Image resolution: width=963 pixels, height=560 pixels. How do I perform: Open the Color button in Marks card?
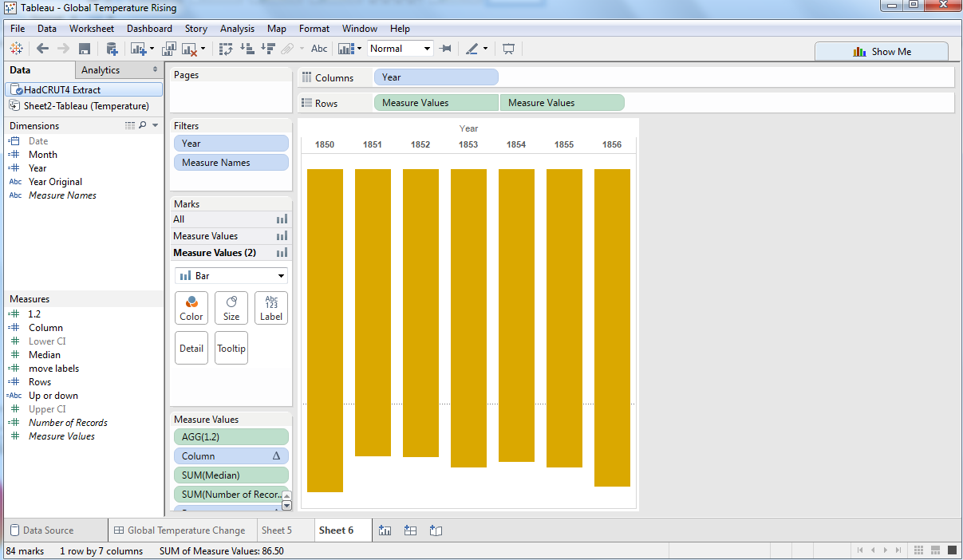(191, 308)
